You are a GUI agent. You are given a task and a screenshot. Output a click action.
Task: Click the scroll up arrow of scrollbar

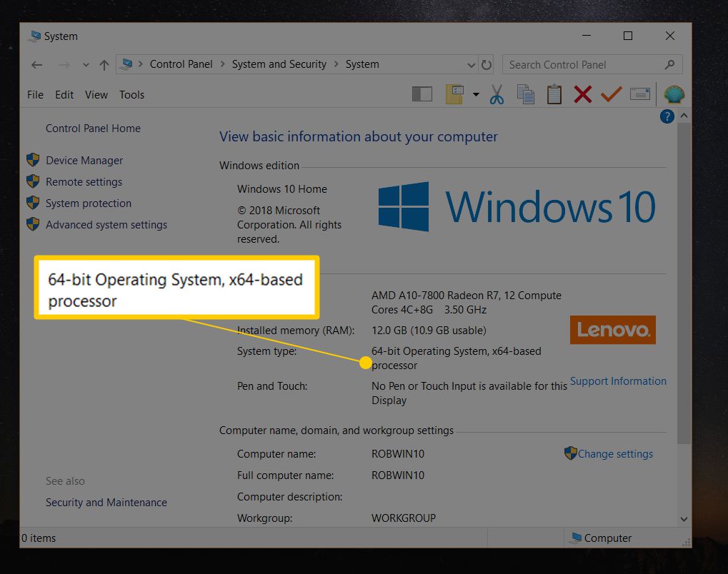coord(684,116)
